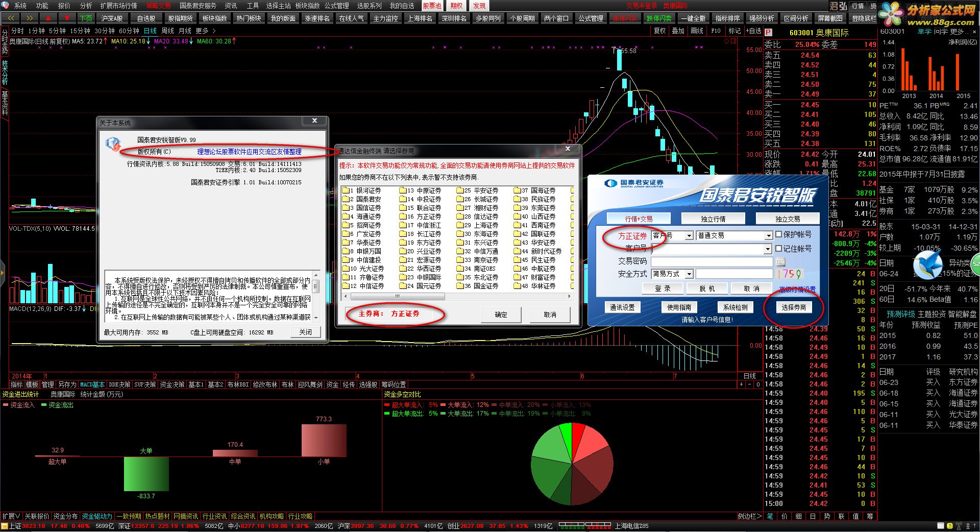Click the captcha verification input field
Screen dimensions: 980x532
coord(734,274)
